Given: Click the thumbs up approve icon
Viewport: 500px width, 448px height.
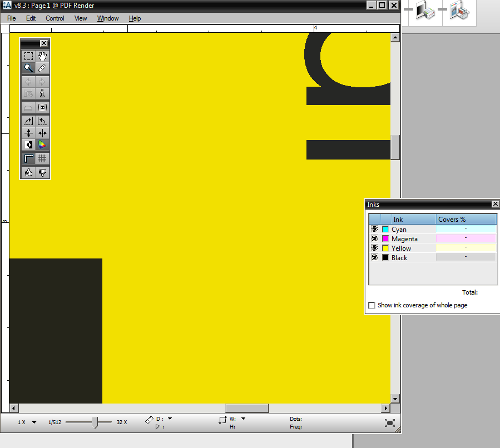Looking at the screenshot, I should (28, 172).
